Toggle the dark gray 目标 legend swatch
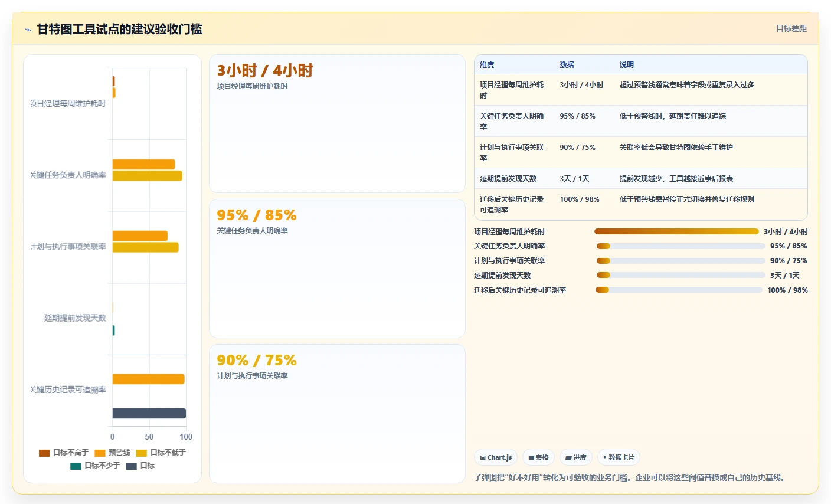This screenshot has height=504, width=831. coord(132,466)
